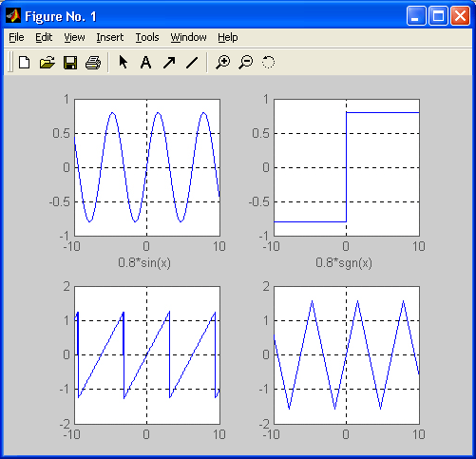Enable the Zoom Out magnifier tool
Viewport: 476px width, 459px height.
point(246,62)
